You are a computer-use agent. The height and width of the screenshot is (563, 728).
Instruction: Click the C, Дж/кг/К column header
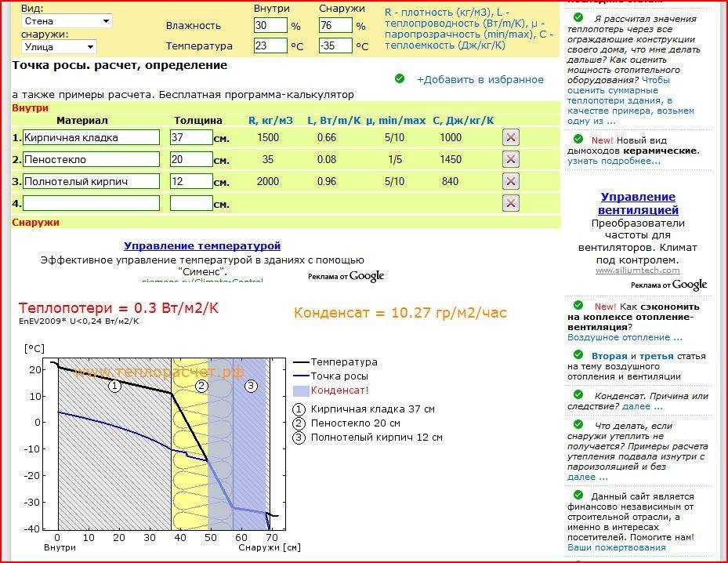tap(463, 121)
